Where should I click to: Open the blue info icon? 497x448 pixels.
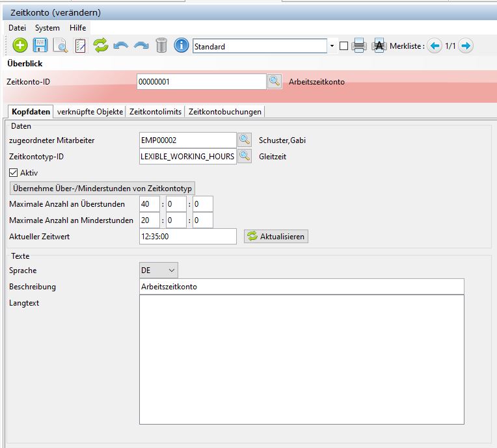pos(181,46)
